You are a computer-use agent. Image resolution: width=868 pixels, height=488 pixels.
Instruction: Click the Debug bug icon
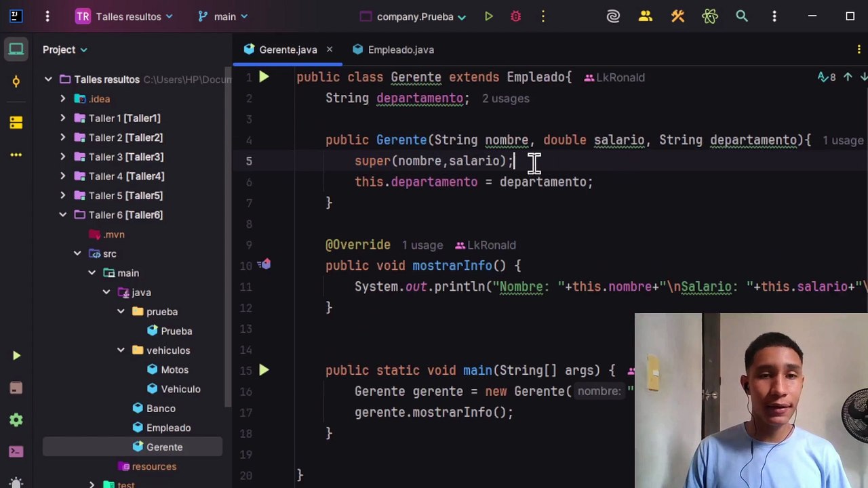(x=516, y=16)
